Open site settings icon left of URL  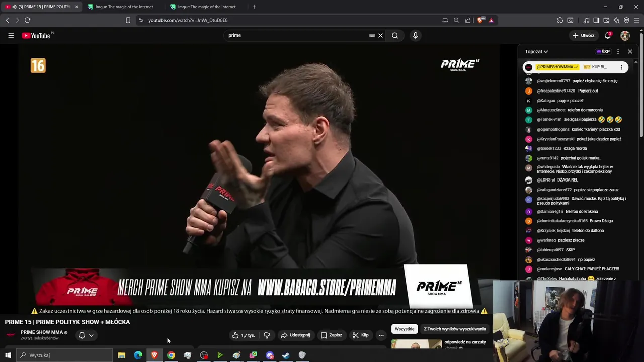pyautogui.click(x=141, y=20)
